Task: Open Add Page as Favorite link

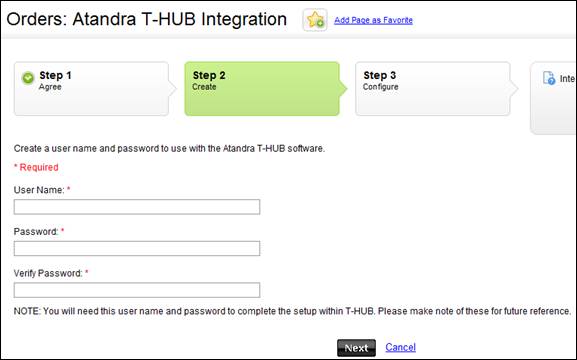Action: [373, 20]
